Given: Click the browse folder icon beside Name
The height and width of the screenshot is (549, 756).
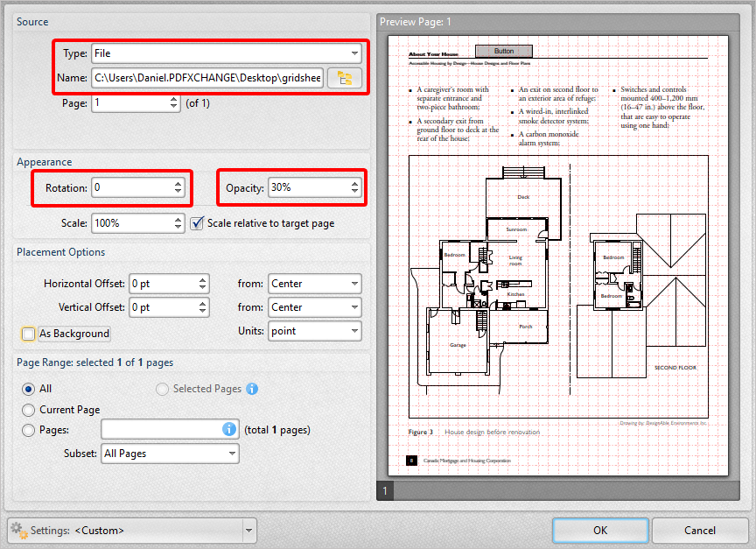Looking at the screenshot, I should coord(344,78).
